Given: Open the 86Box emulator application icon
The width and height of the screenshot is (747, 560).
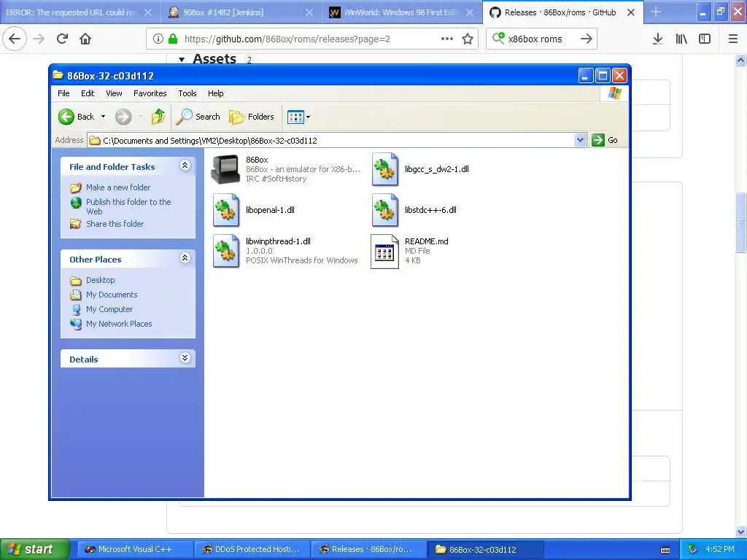Looking at the screenshot, I should (x=225, y=169).
